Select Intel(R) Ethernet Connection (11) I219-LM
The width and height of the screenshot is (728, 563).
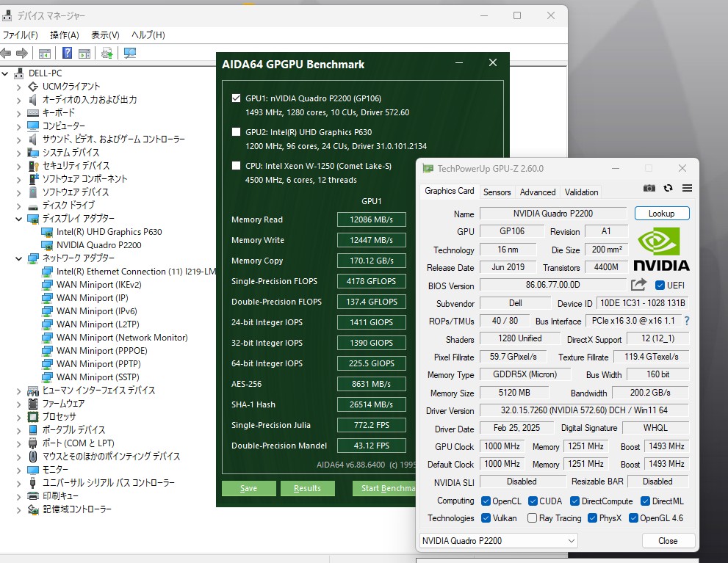point(136,272)
